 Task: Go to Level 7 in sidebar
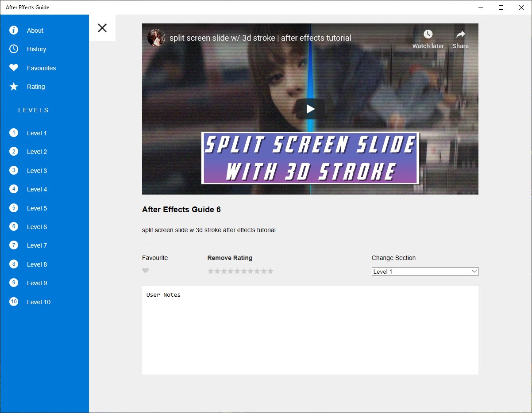37,245
